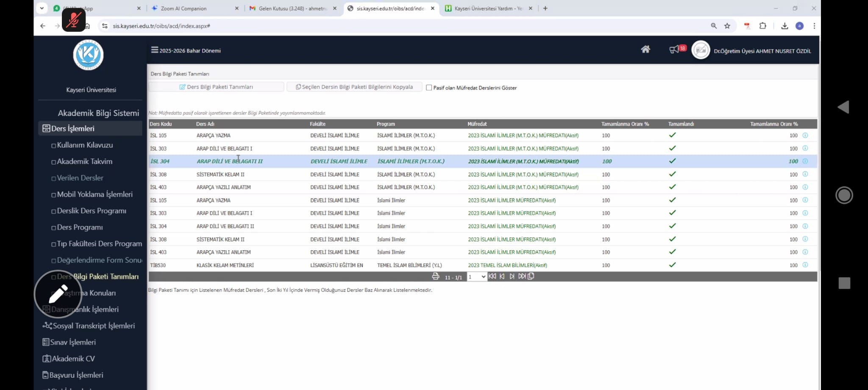The height and width of the screenshot is (390, 868).
Task: Collapse the Ders İşlemleri sidebar section
Action: tap(73, 128)
